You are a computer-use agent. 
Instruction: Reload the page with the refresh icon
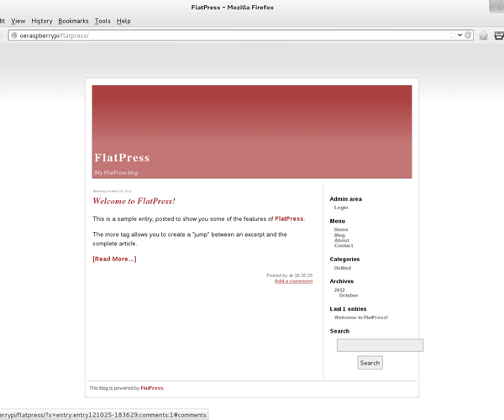pos(468,35)
